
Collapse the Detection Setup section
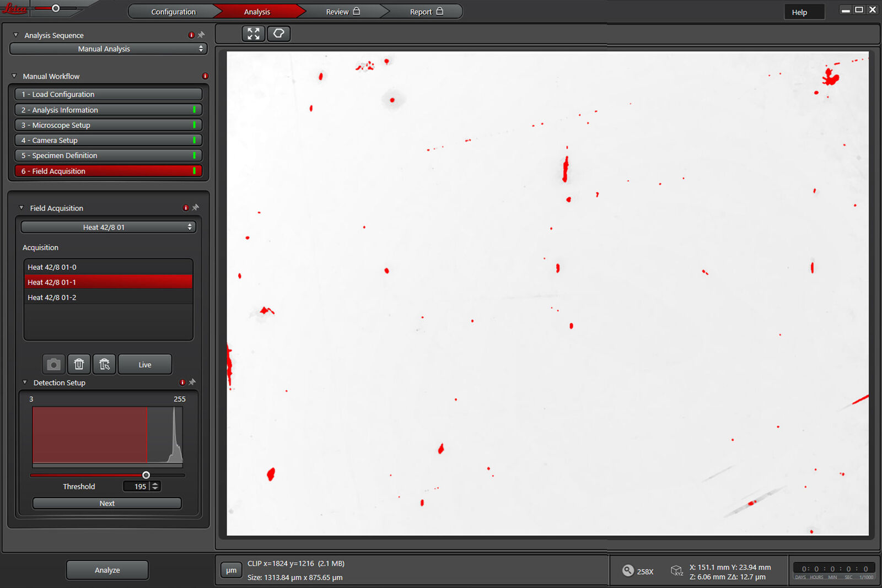point(25,382)
